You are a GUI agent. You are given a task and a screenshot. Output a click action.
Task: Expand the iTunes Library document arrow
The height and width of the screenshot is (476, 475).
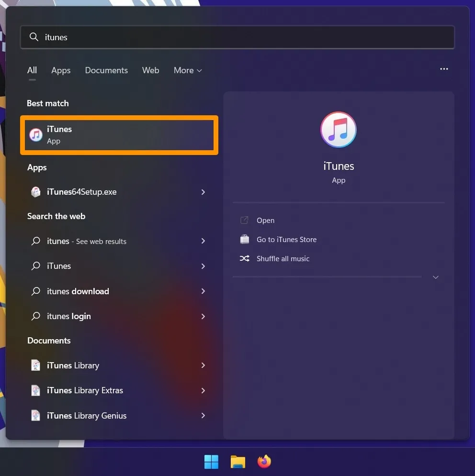point(203,365)
